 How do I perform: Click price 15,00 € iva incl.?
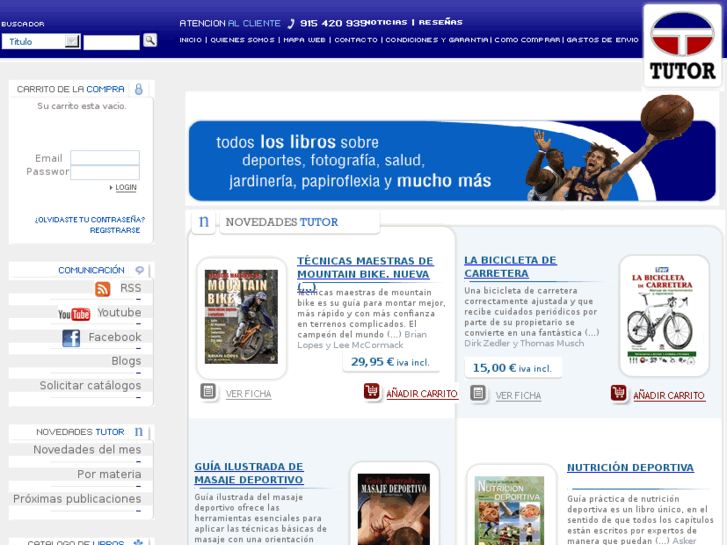[512, 368]
